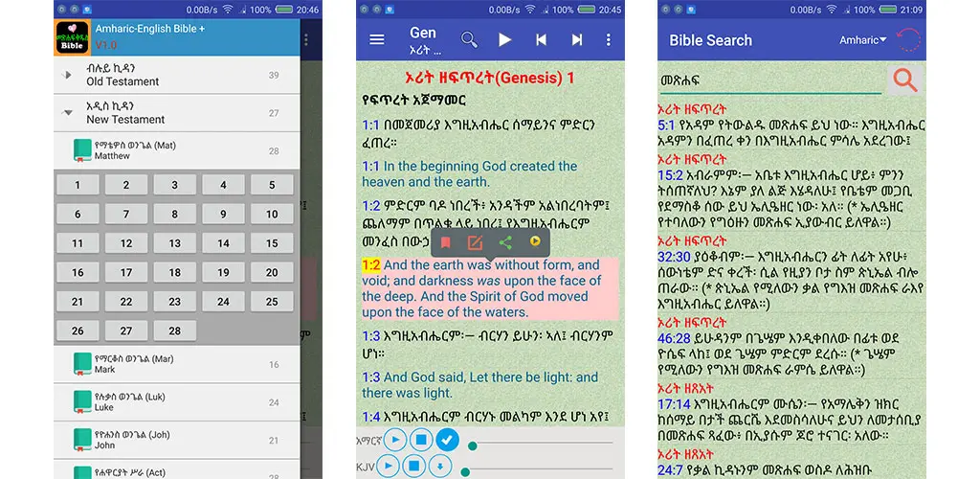Play the Amharic audio track

pos(395,441)
